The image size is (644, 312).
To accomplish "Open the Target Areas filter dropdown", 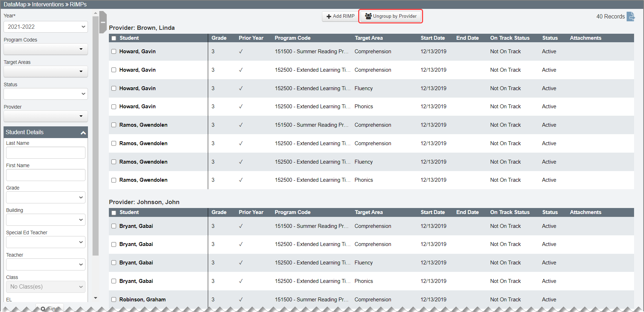I will click(x=46, y=71).
